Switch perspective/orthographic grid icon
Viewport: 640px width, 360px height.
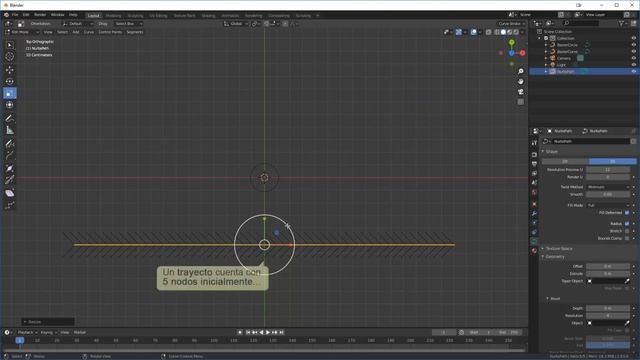coord(521,102)
